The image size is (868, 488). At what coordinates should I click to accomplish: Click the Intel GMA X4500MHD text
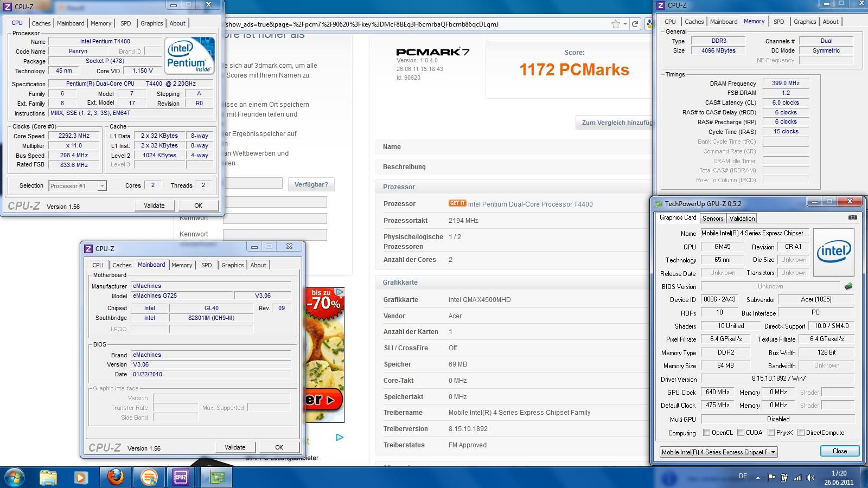coord(480,299)
